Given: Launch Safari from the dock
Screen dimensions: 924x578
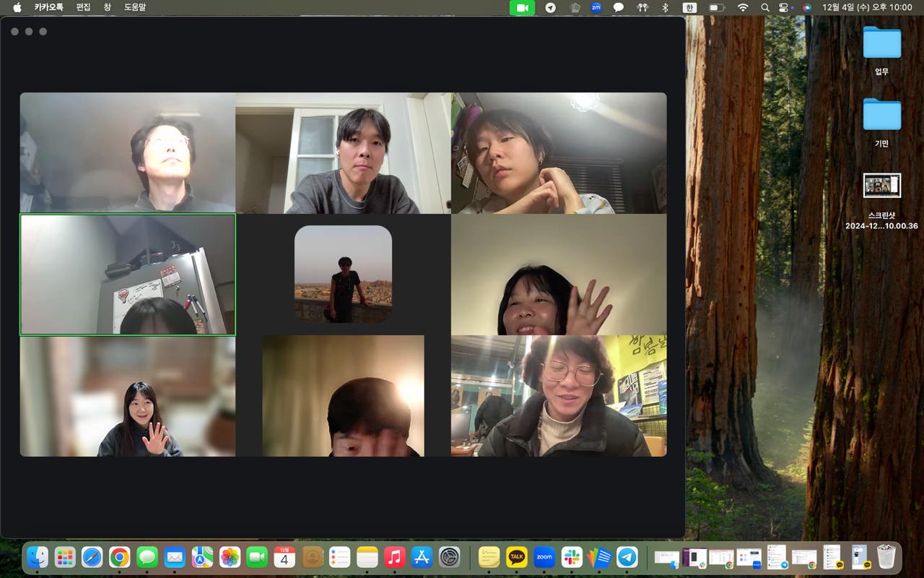Looking at the screenshot, I should coord(92,557).
